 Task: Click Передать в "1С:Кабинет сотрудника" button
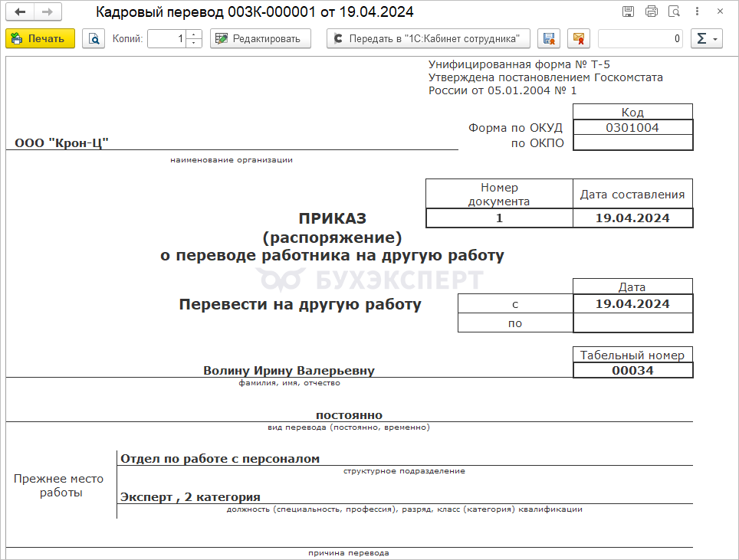(x=428, y=38)
